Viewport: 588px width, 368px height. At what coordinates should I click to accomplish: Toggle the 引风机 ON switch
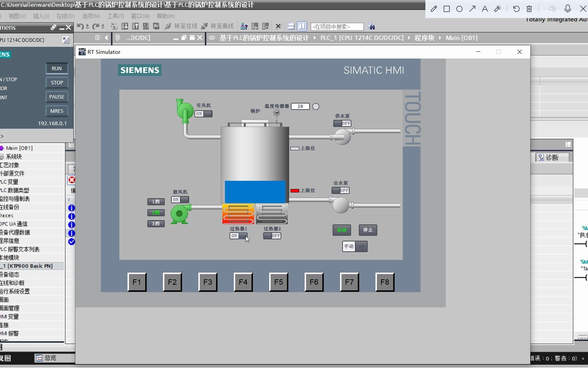click(x=204, y=114)
